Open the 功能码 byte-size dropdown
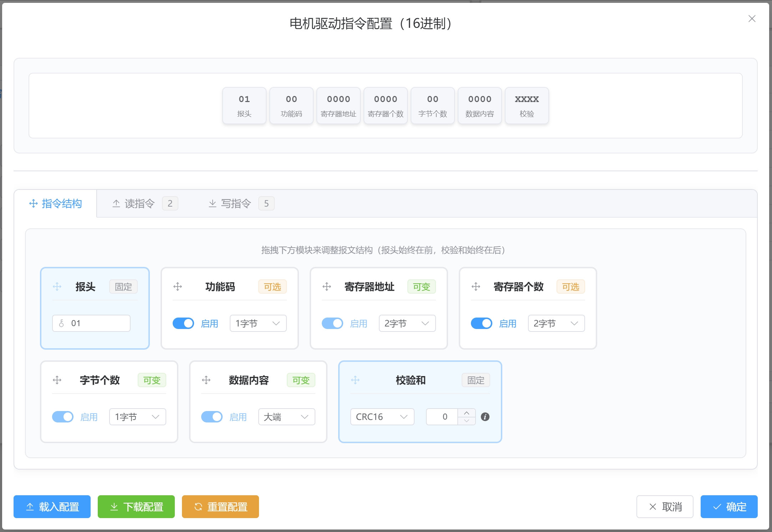The height and width of the screenshot is (532, 772). coord(258,323)
